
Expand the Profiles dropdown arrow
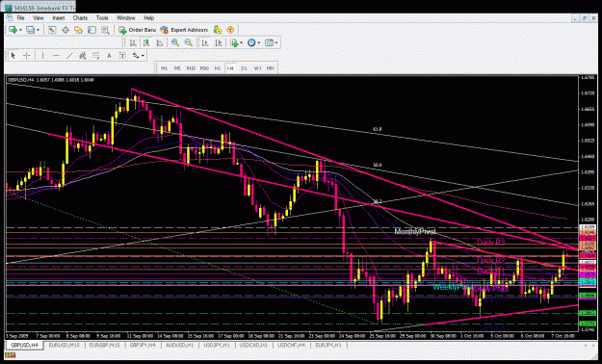[38, 30]
